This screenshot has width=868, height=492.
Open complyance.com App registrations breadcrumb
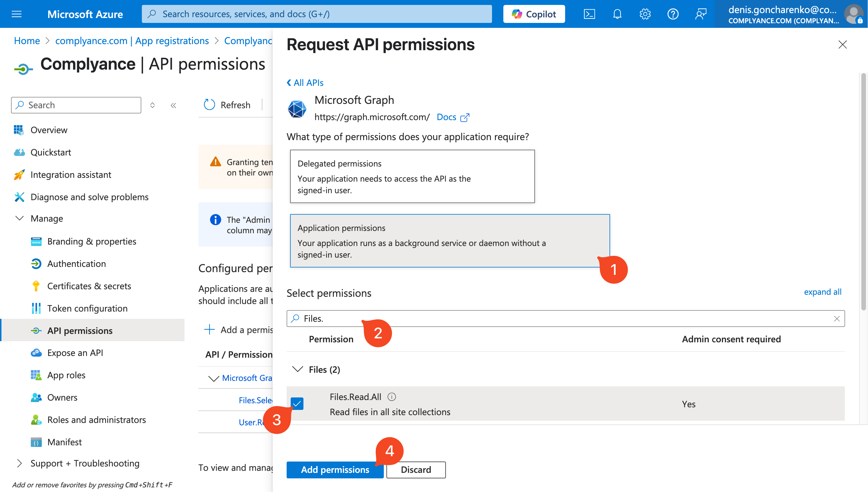click(x=132, y=41)
